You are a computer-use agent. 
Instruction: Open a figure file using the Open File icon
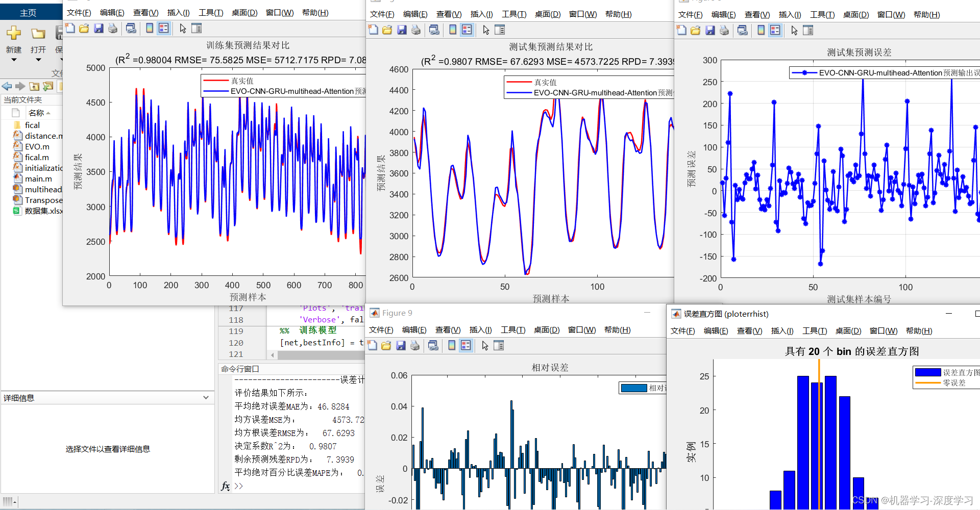(84, 28)
